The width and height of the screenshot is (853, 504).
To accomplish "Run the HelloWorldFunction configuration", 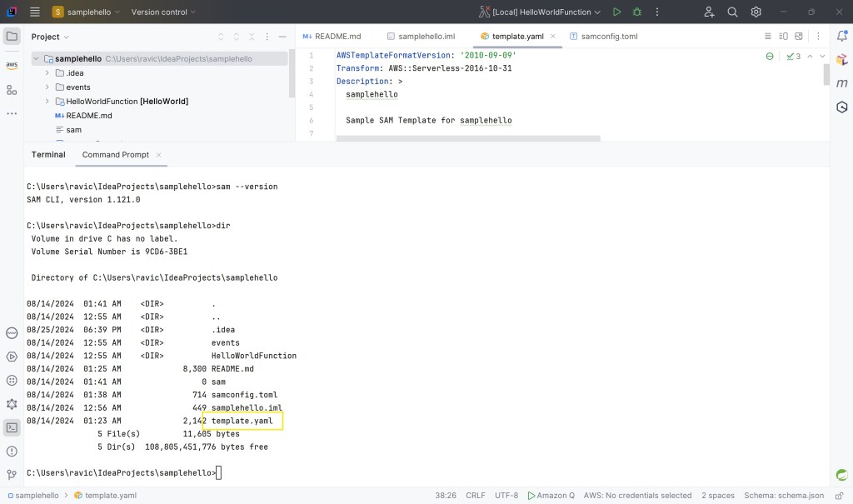I will coord(616,12).
